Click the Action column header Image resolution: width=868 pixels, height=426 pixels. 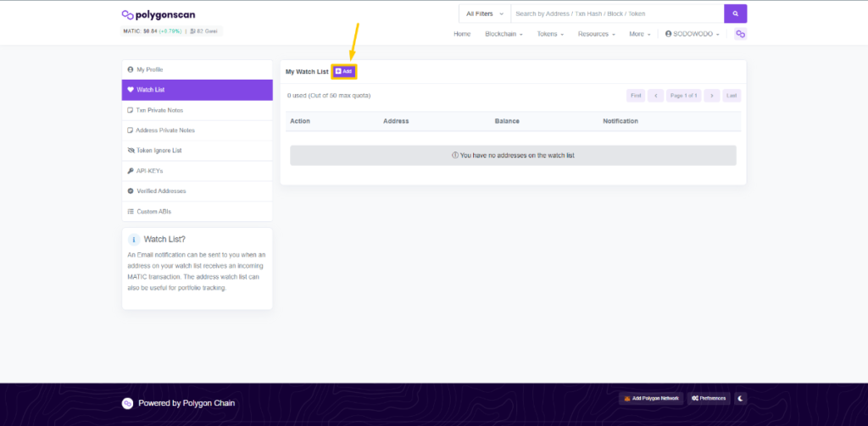[300, 121]
